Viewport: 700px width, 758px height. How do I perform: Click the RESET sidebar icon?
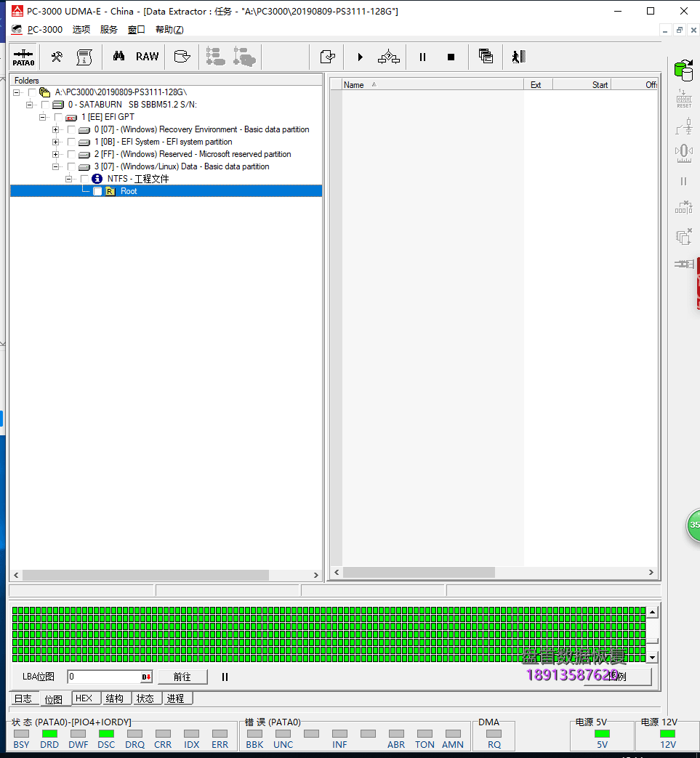coord(683,99)
